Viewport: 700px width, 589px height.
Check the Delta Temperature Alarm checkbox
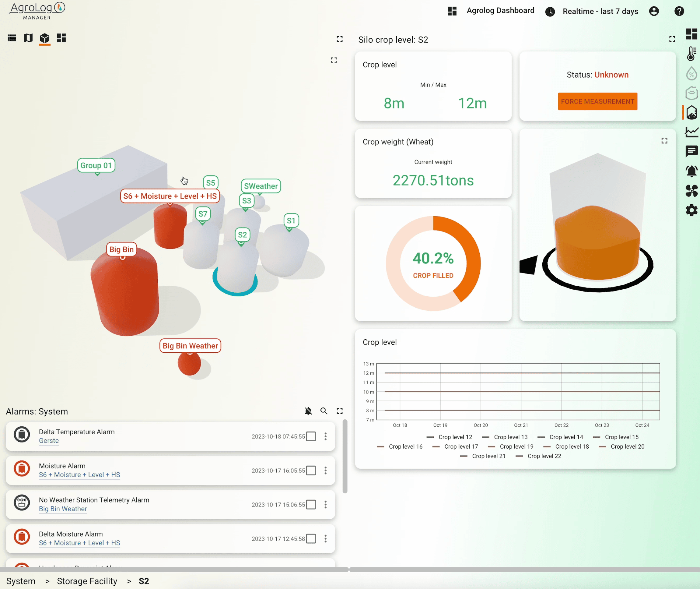pos(311,436)
